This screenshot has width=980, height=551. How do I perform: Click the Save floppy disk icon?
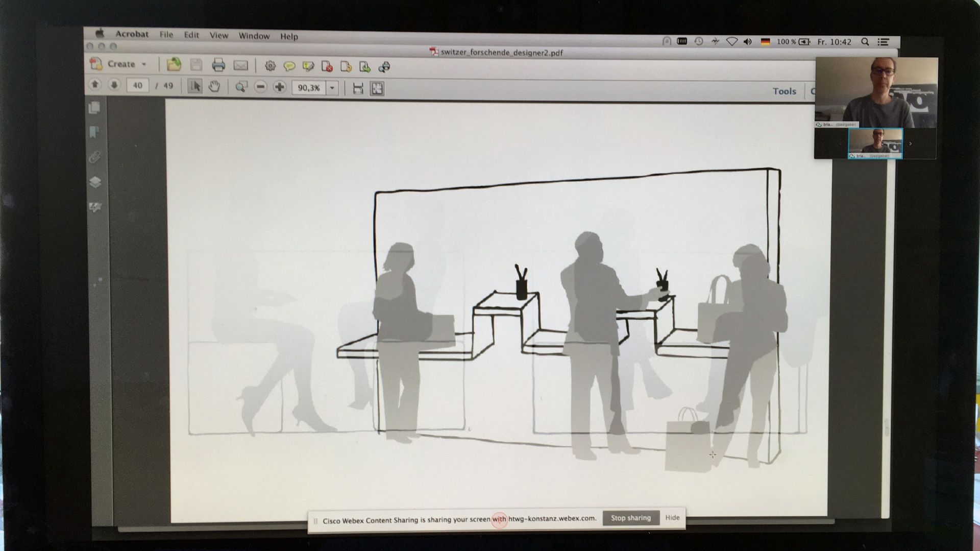pyautogui.click(x=196, y=65)
